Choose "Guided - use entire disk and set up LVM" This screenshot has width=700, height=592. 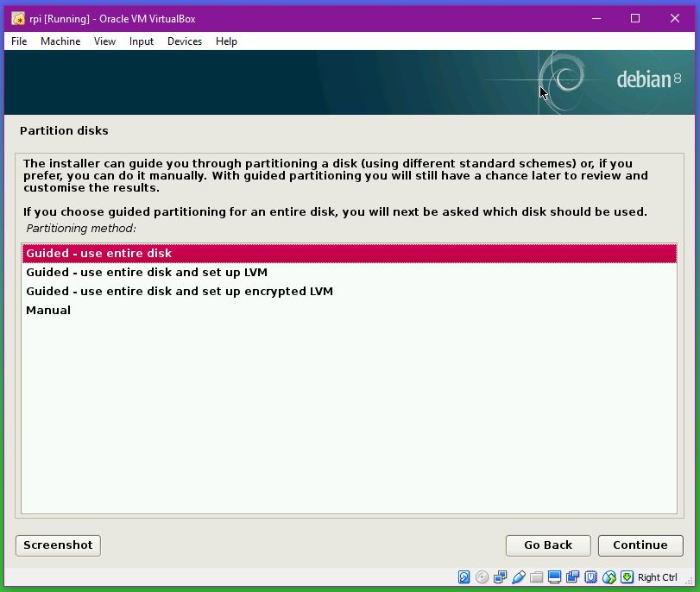tap(147, 273)
